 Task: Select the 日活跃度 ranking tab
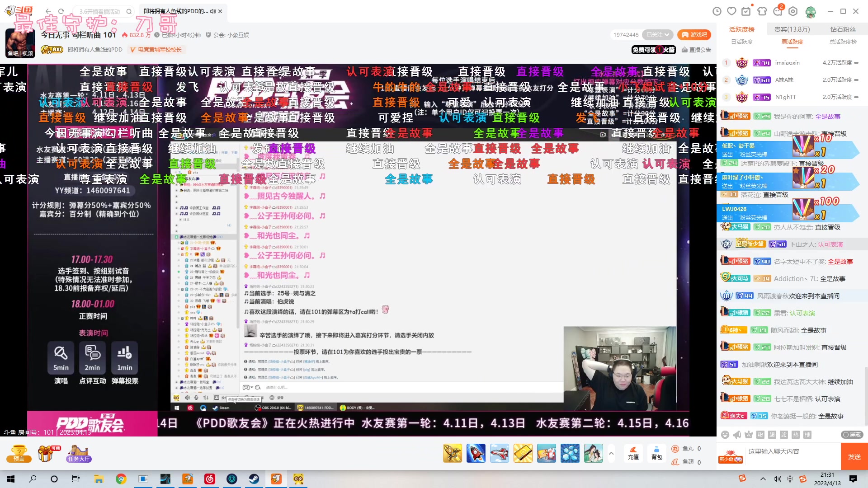pos(742,42)
